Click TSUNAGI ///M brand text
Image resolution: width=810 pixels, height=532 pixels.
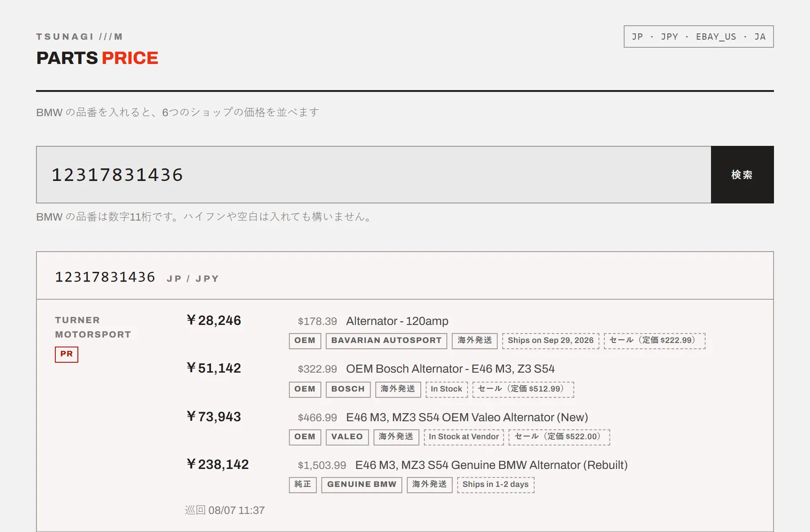pyautogui.click(x=79, y=36)
